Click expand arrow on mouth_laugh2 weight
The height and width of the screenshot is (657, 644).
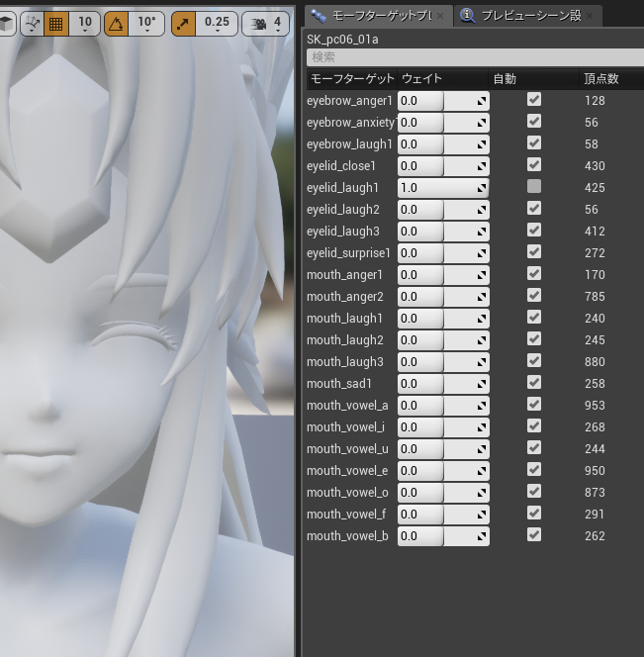(x=482, y=340)
